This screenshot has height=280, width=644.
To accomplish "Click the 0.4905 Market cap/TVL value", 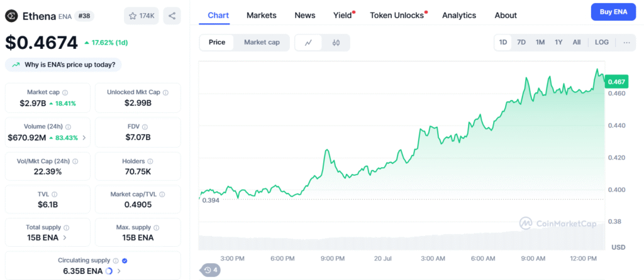I will (x=138, y=205).
